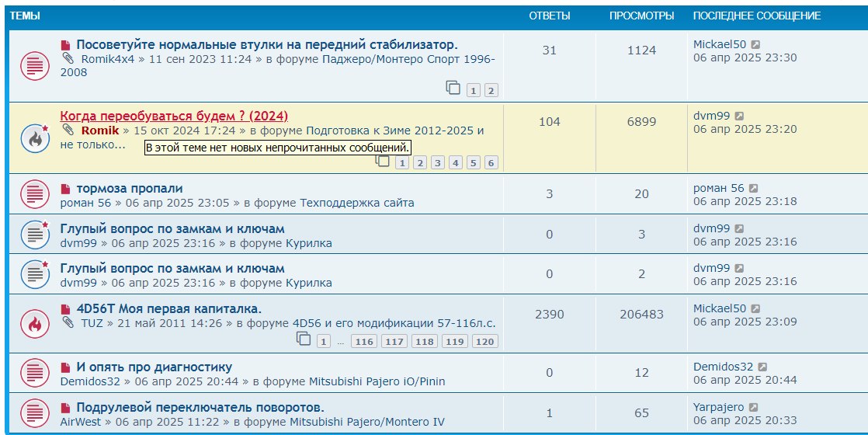Jump to роман 56's latest post arrow

753,189
